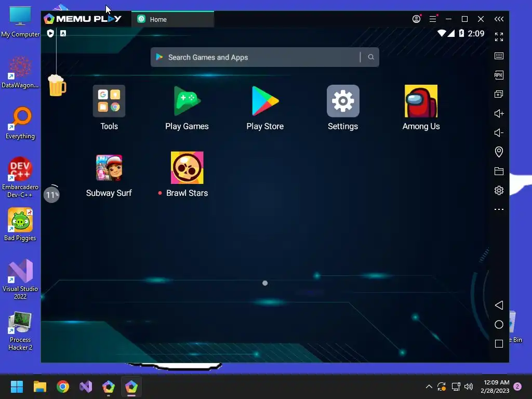Open the Tools folder

109,101
